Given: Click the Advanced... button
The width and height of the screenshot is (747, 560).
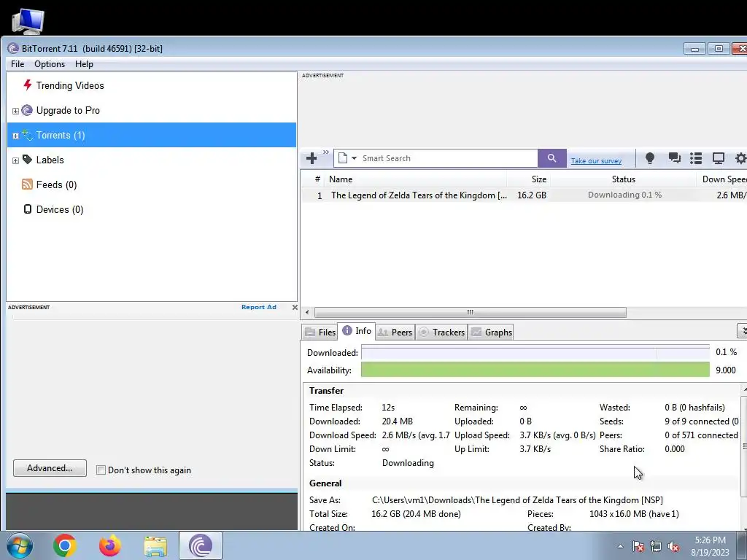Looking at the screenshot, I should tap(50, 468).
